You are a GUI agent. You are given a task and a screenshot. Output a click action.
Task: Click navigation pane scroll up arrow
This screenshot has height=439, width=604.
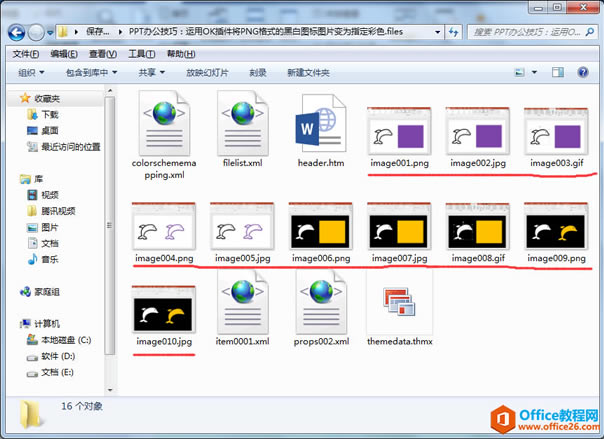tap(110, 91)
